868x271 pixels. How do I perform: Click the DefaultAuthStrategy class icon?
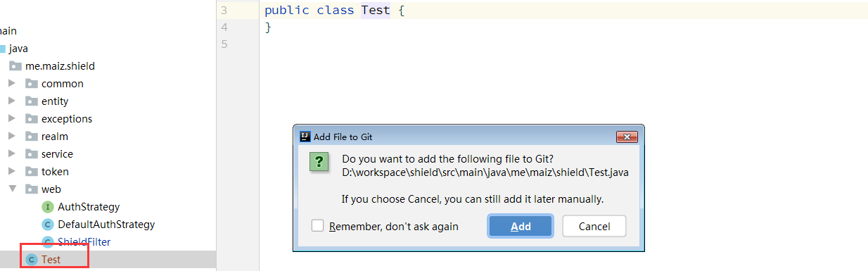pos(48,225)
